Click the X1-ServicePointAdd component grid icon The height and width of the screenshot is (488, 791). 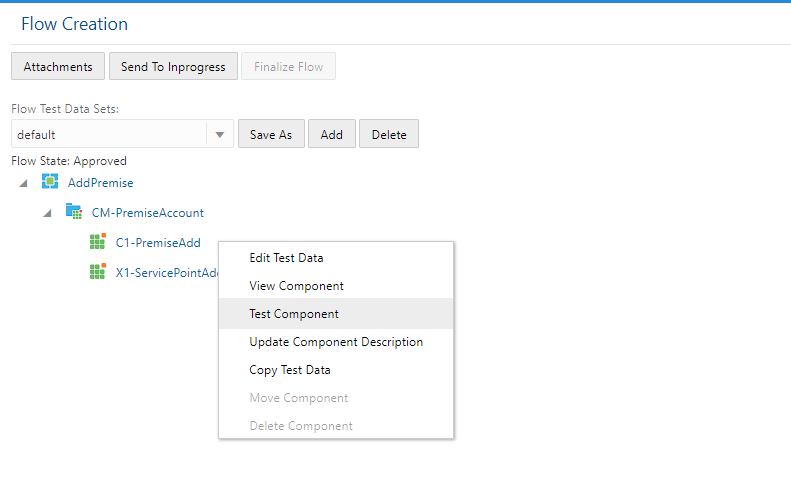coord(97,272)
